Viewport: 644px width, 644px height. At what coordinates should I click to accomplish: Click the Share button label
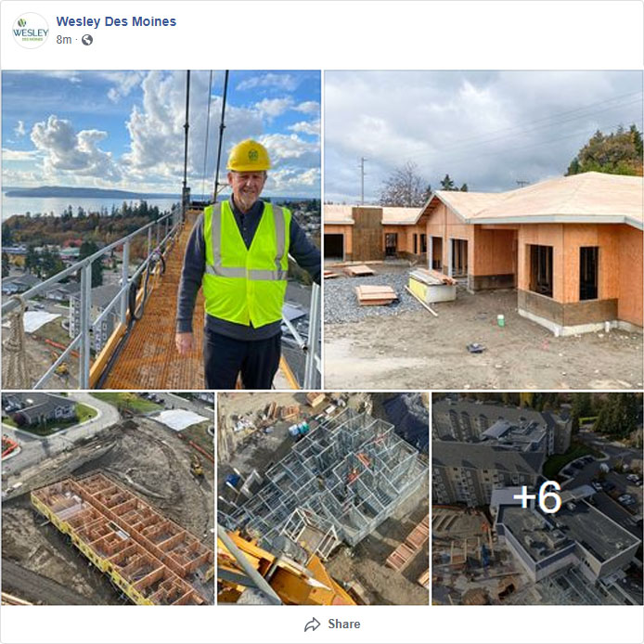(x=343, y=624)
